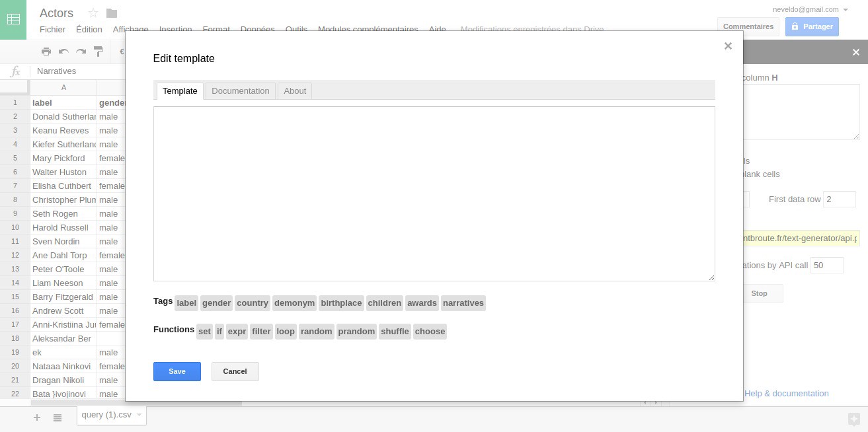Open the Fichier menu
The width and height of the screenshot is (868, 432).
53,30
